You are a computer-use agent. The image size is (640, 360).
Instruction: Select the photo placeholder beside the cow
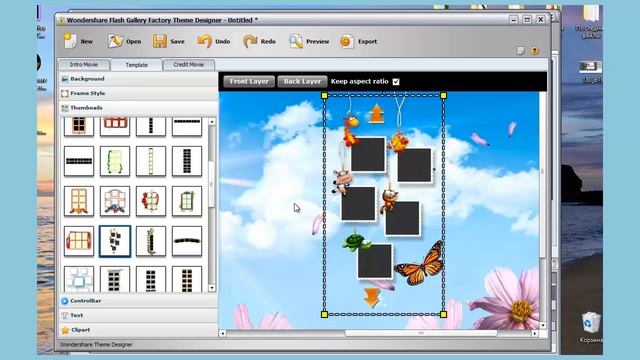358,204
